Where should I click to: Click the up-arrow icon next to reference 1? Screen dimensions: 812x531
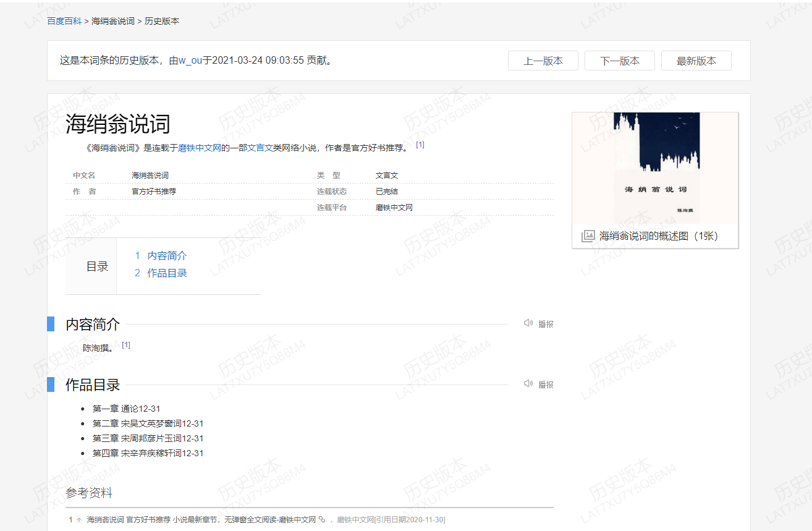pos(79,520)
